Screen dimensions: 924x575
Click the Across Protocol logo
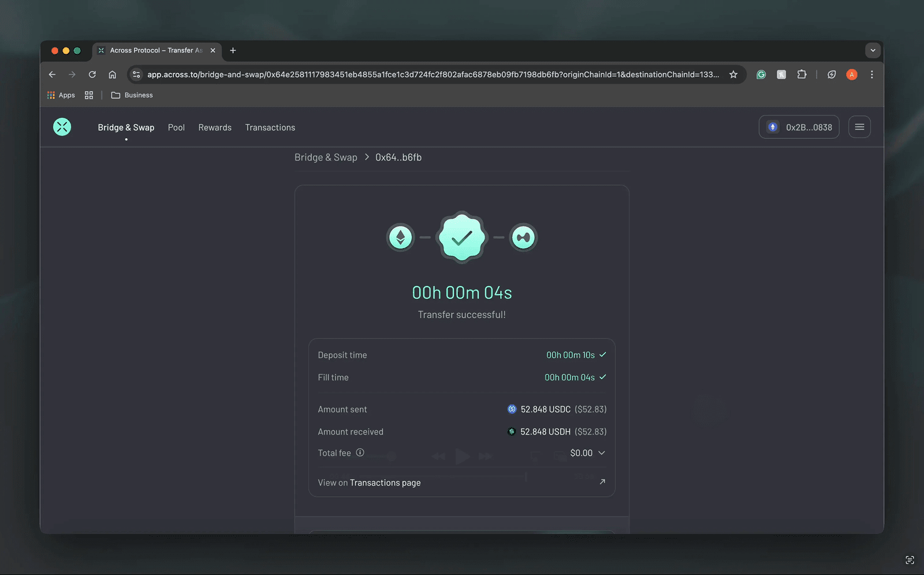point(62,127)
